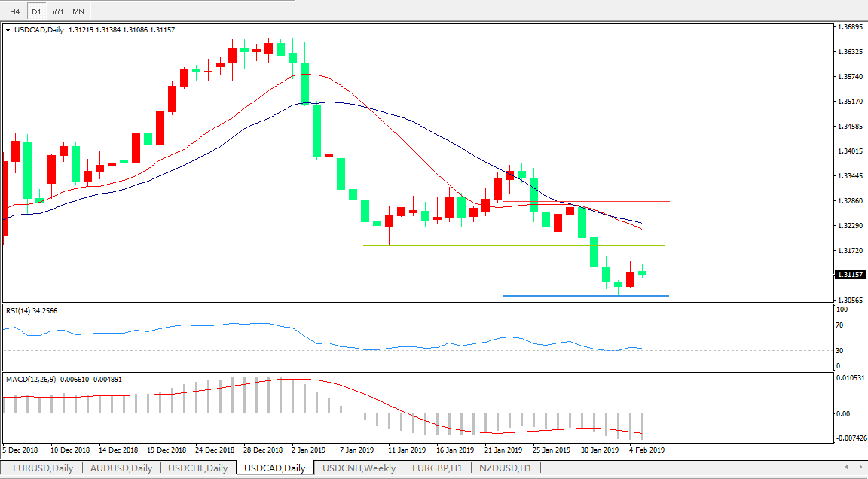This screenshot has width=868, height=479.
Task: Click the current price label 1.31157
Action: pyautogui.click(x=851, y=275)
